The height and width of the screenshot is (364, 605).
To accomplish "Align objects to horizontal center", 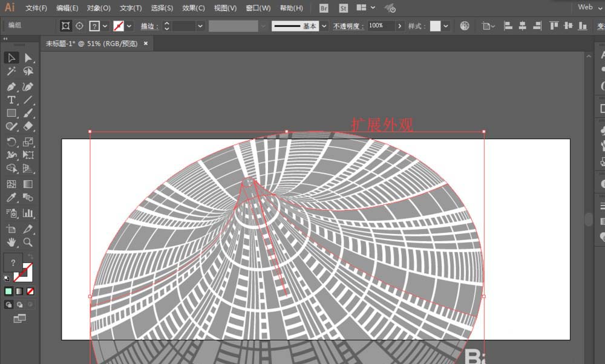I will [x=523, y=26].
